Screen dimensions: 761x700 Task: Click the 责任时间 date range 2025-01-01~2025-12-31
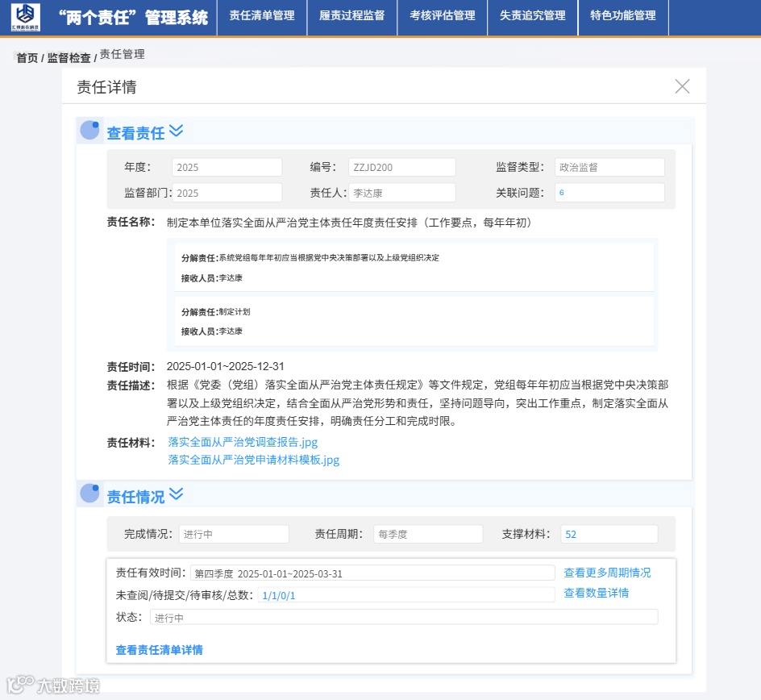tap(225, 366)
